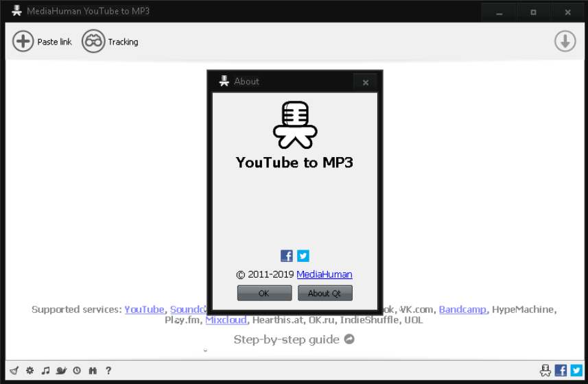Click the 'UOL' service text
Image resolution: width=588 pixels, height=384 pixels.
414,320
